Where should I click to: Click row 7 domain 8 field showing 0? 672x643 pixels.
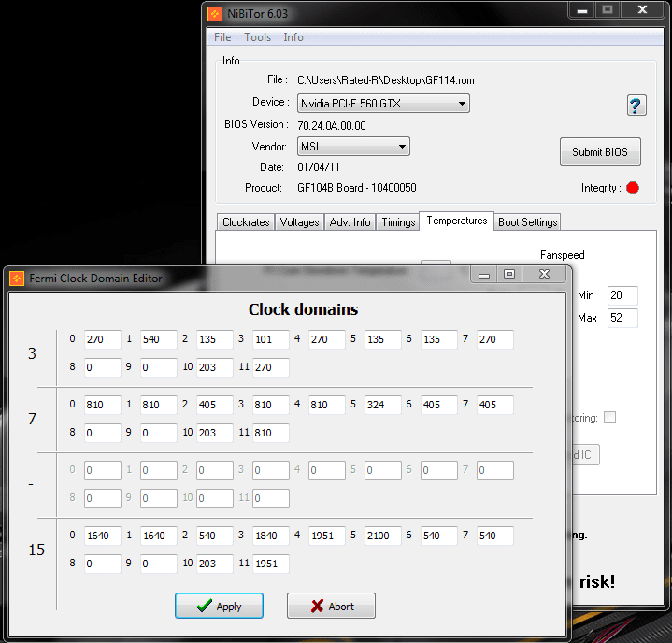(103, 433)
